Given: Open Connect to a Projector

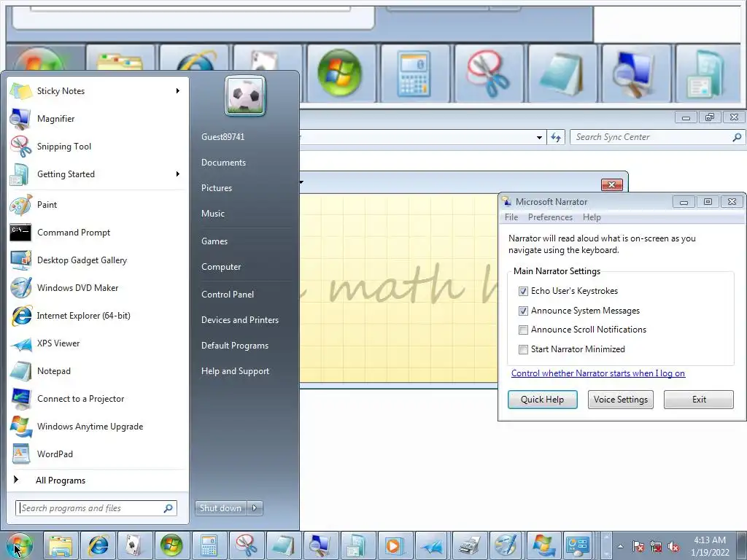Looking at the screenshot, I should 97,399.
